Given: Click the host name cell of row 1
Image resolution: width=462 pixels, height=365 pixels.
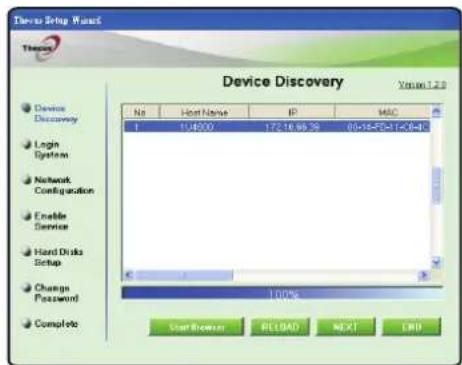Looking at the screenshot, I should pos(197,127).
